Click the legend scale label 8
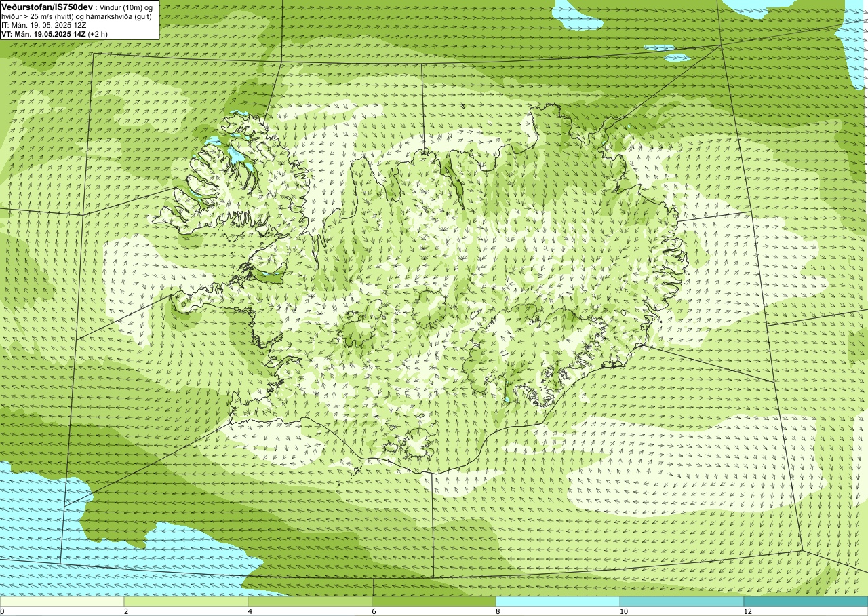Viewport: 868px width, 616px height. (x=498, y=611)
